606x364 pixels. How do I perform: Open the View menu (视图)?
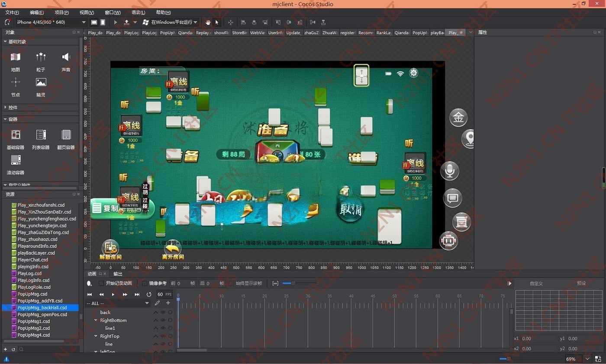tap(87, 13)
